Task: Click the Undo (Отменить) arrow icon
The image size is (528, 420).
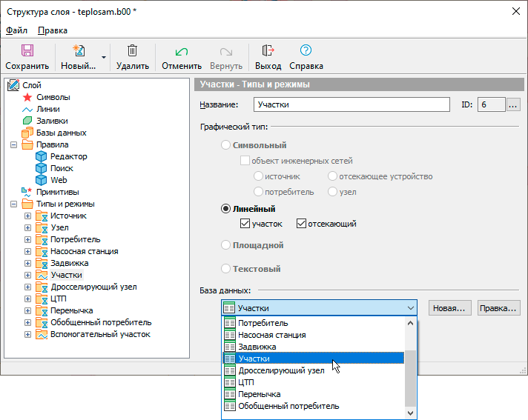Action: click(181, 51)
